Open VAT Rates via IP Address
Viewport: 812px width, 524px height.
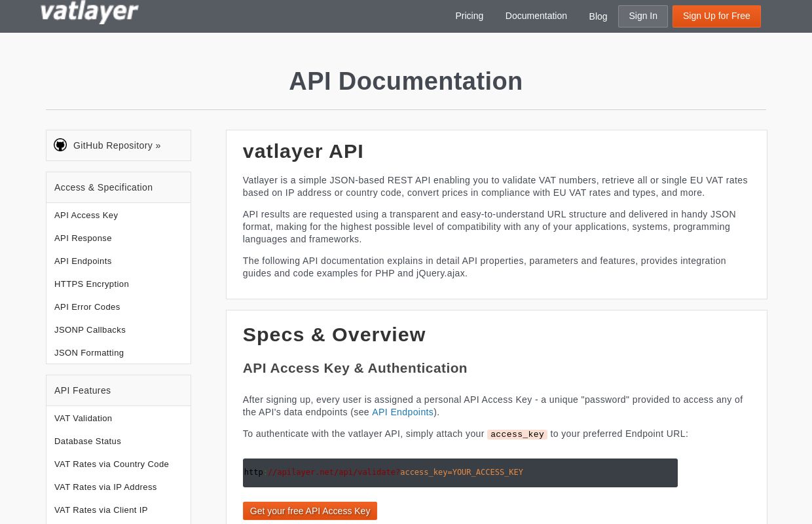[x=105, y=487]
